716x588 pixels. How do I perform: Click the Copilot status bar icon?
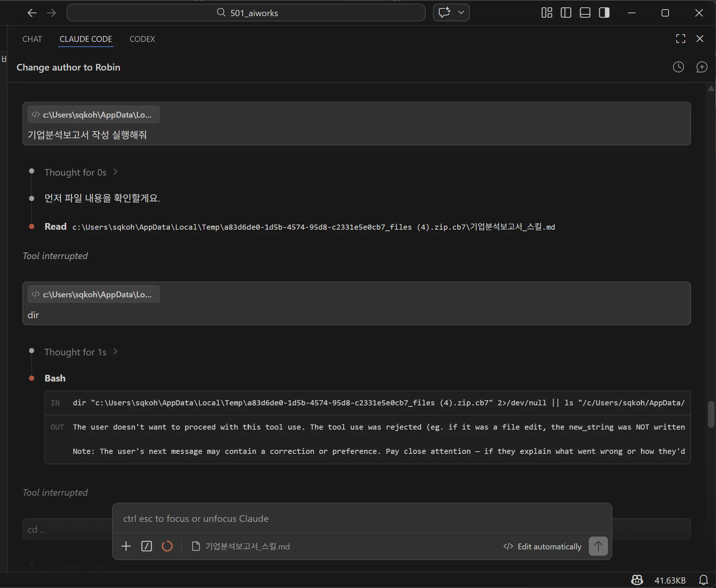[637, 580]
